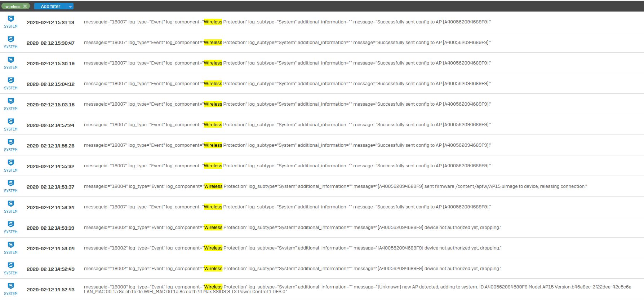Select timestamp 2020-02-12 14:53:37

50,187
